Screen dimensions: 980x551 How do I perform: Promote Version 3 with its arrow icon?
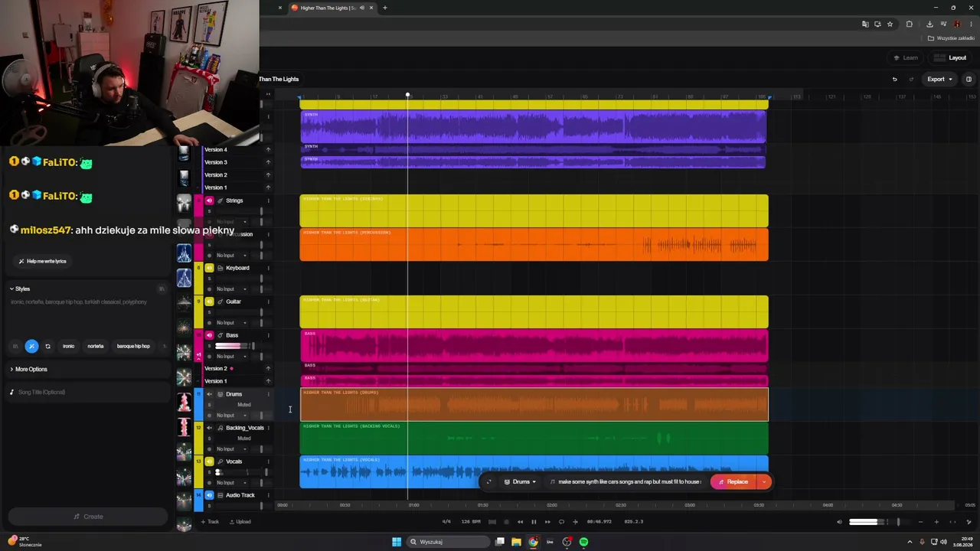click(x=268, y=162)
